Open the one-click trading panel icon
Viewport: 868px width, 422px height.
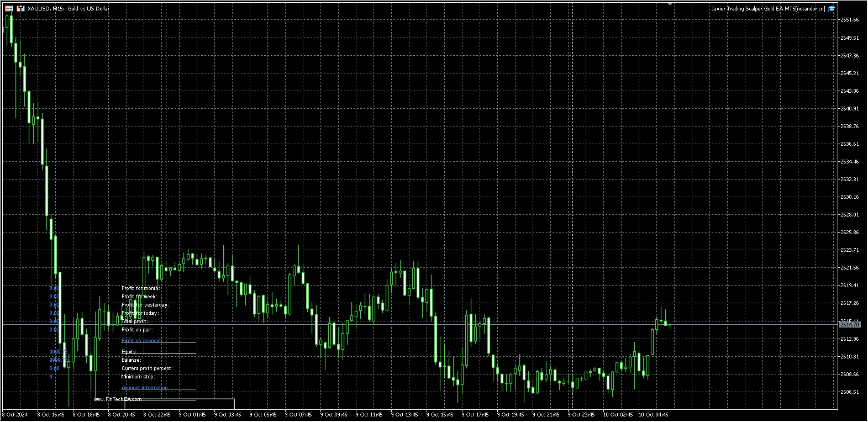pyautogui.click(x=20, y=9)
